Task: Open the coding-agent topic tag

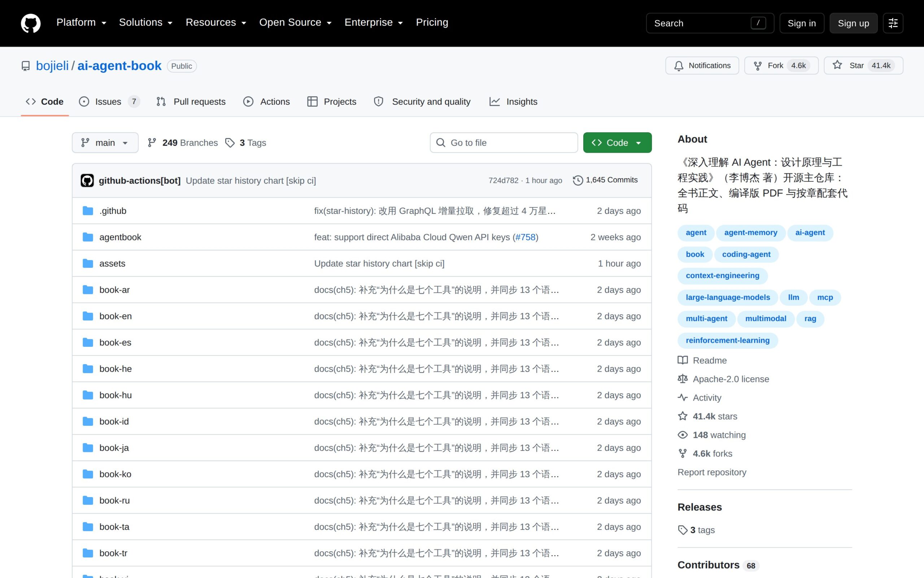Action: [x=746, y=255]
